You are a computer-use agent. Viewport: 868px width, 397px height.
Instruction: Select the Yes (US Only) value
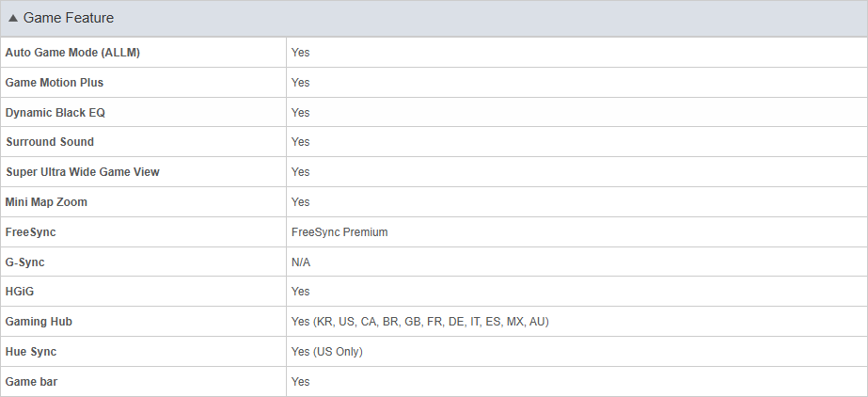(x=327, y=352)
